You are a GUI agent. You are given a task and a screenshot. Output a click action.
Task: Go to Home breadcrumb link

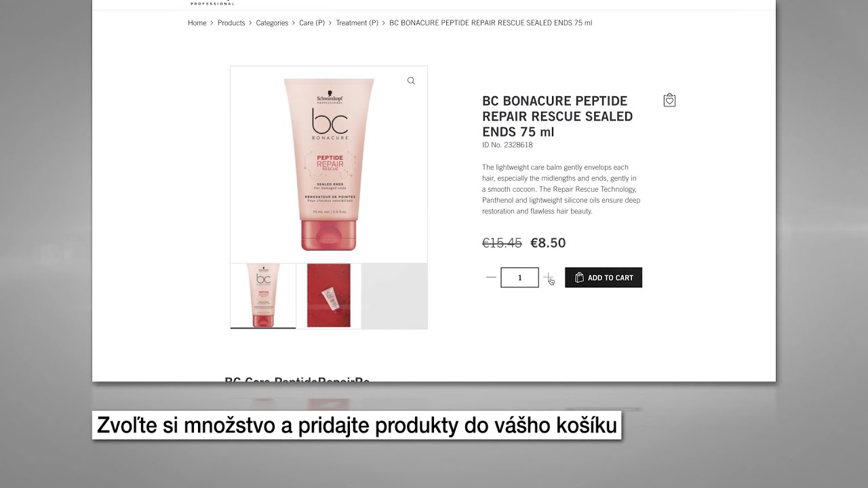[x=197, y=22]
